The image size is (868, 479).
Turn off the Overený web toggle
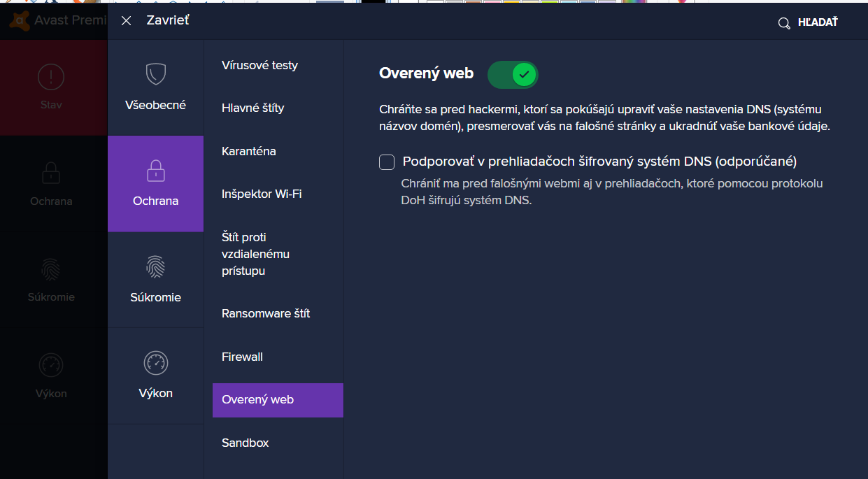(x=513, y=74)
